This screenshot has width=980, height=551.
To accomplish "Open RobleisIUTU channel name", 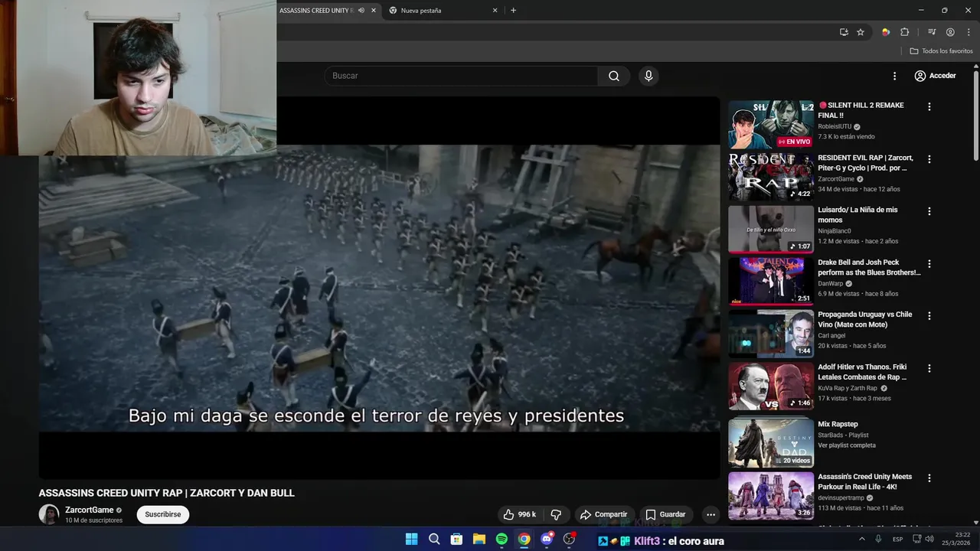I will click(x=835, y=126).
